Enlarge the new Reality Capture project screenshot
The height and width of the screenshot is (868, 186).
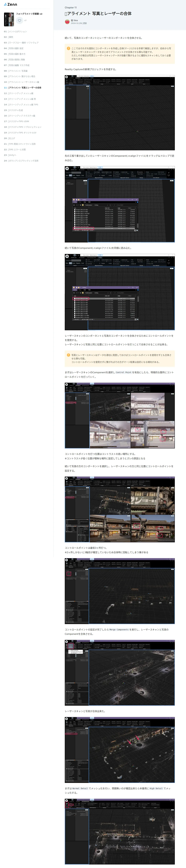click(x=120, y=113)
